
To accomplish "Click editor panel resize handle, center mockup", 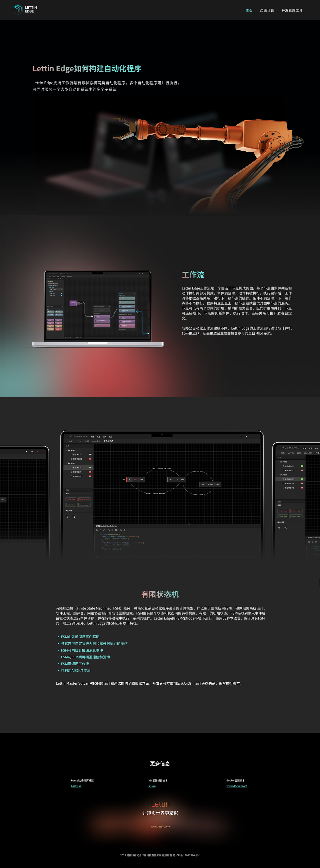I will point(189,524).
